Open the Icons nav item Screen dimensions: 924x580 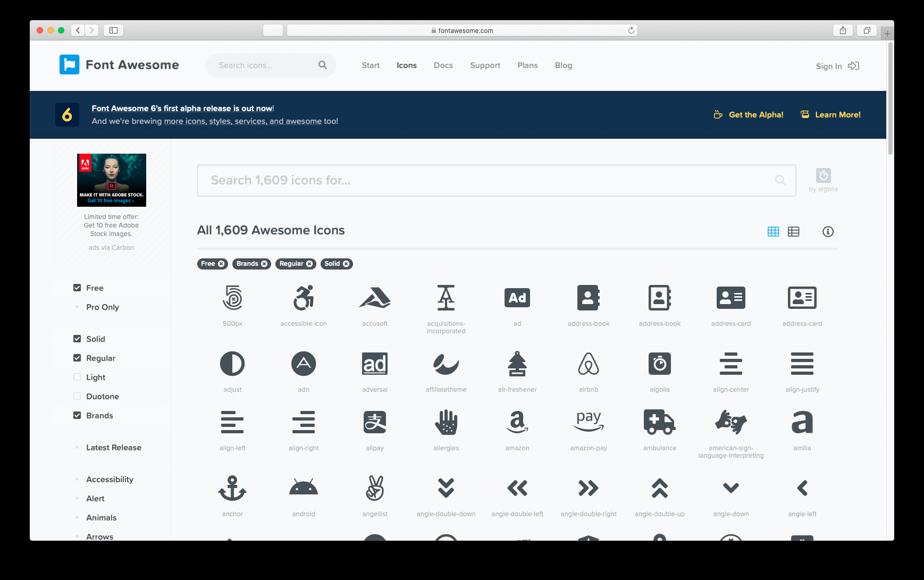(407, 65)
